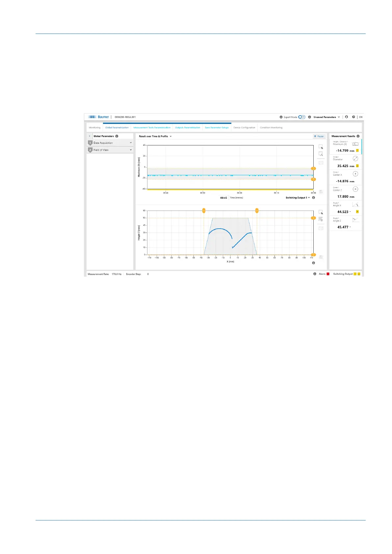Open the Unsaved Parameters dropdown
The image size is (392, 554).
[x=327, y=117]
